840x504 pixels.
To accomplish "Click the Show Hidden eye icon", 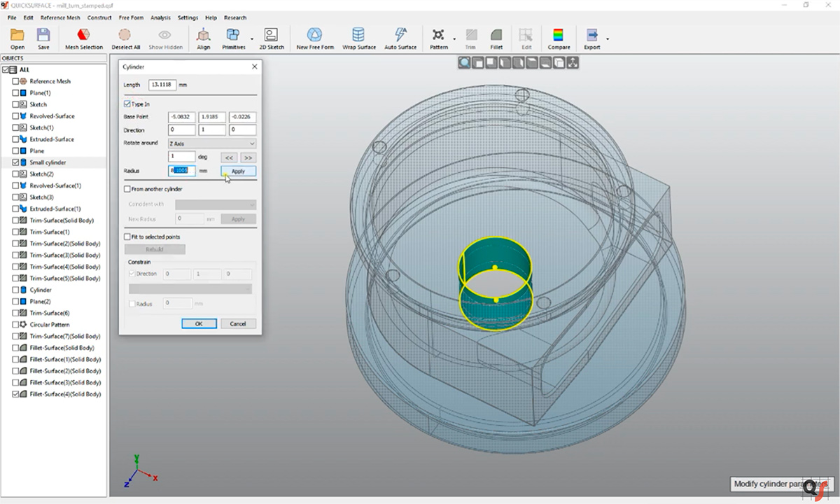I will [x=165, y=35].
